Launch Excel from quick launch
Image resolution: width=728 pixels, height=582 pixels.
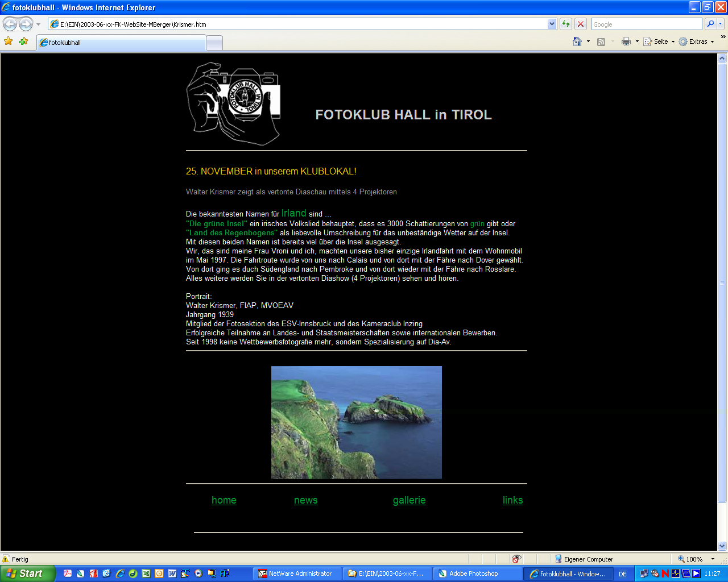click(x=146, y=573)
